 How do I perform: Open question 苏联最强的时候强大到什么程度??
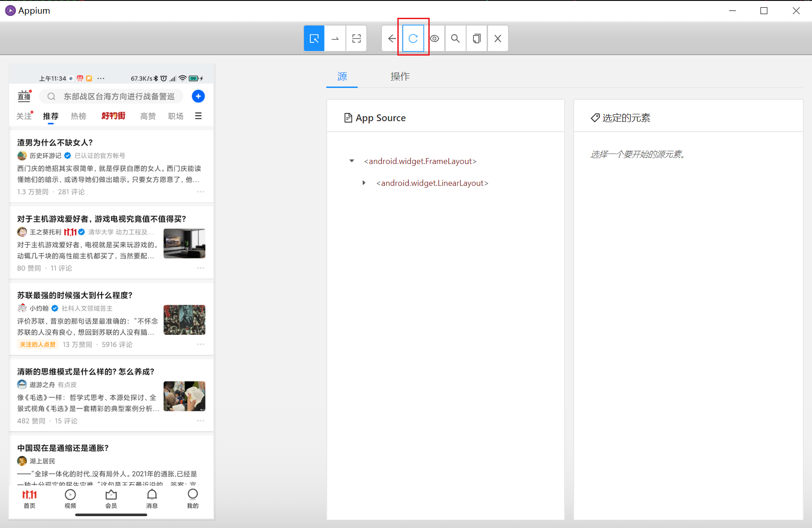pos(75,295)
